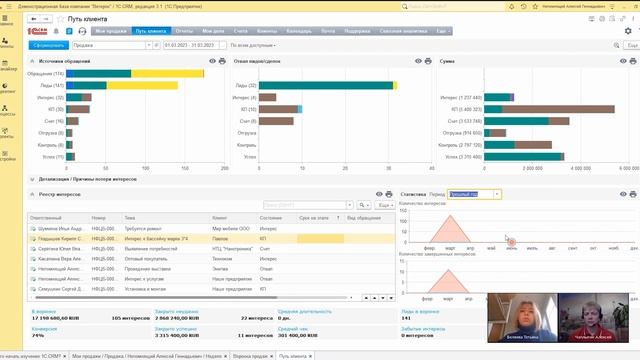Open the settings section in left sidebar
The height and width of the screenshot is (360, 640).
coord(6,156)
